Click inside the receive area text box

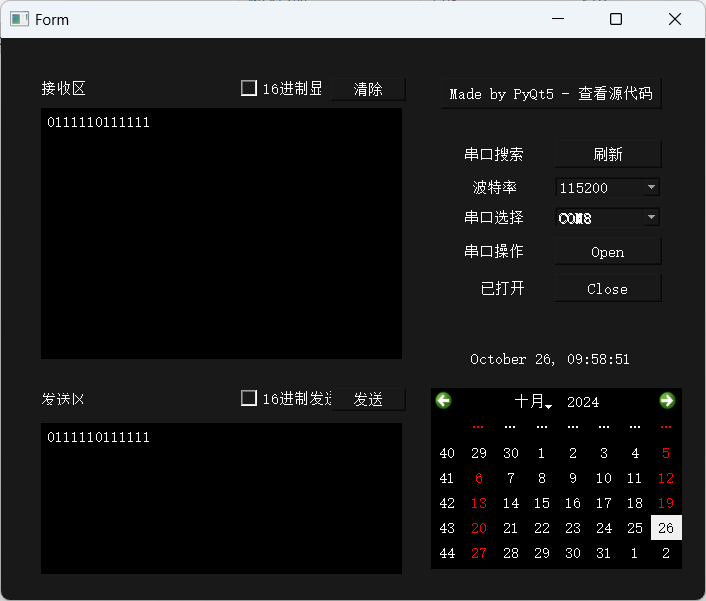pos(222,233)
